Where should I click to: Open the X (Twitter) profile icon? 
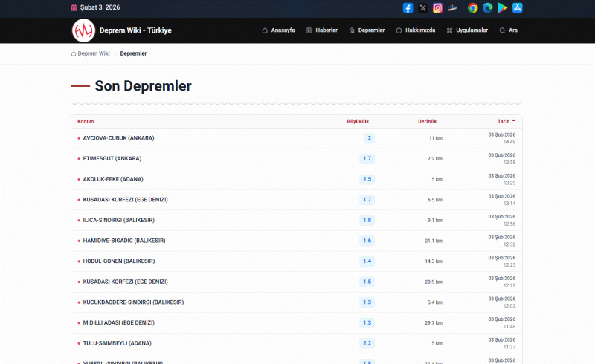tap(422, 8)
